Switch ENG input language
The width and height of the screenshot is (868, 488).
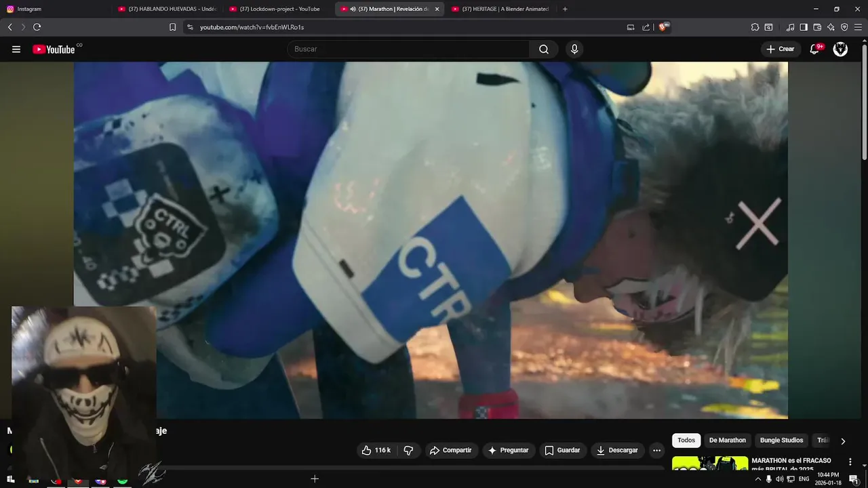[804, 479]
